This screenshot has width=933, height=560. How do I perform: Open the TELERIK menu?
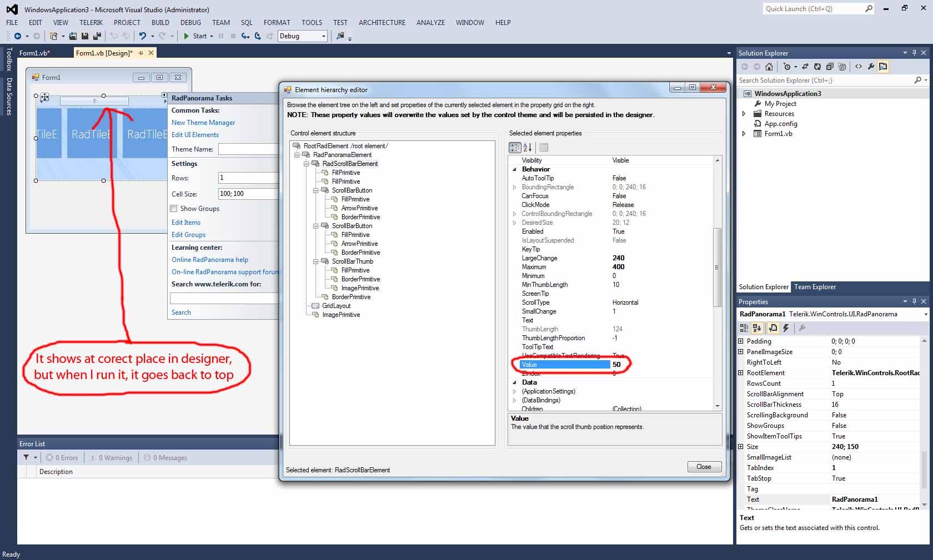pos(91,23)
